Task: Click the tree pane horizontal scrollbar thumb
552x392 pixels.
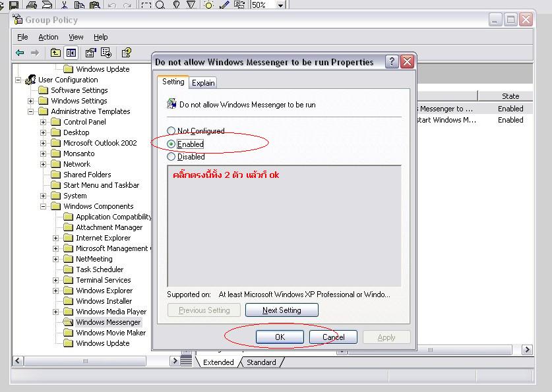Action: pos(85,361)
